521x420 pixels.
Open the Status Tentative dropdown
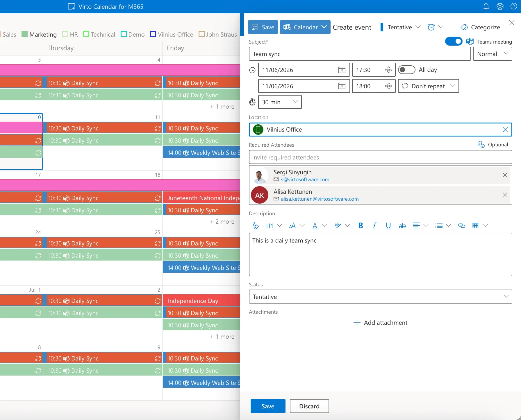click(x=380, y=297)
